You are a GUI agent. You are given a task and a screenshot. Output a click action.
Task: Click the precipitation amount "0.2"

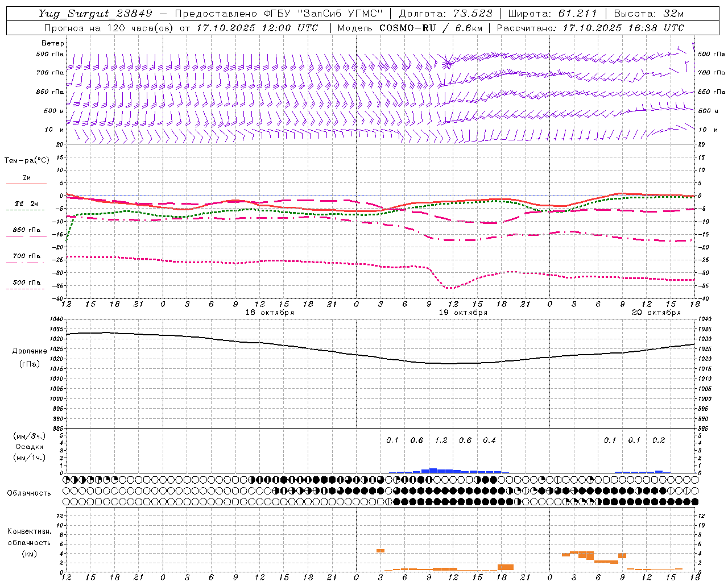point(659,440)
